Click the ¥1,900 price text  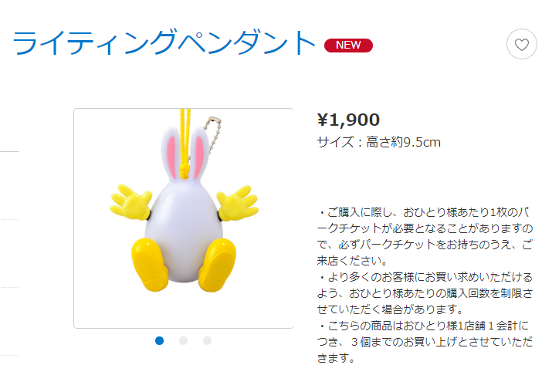348,120
